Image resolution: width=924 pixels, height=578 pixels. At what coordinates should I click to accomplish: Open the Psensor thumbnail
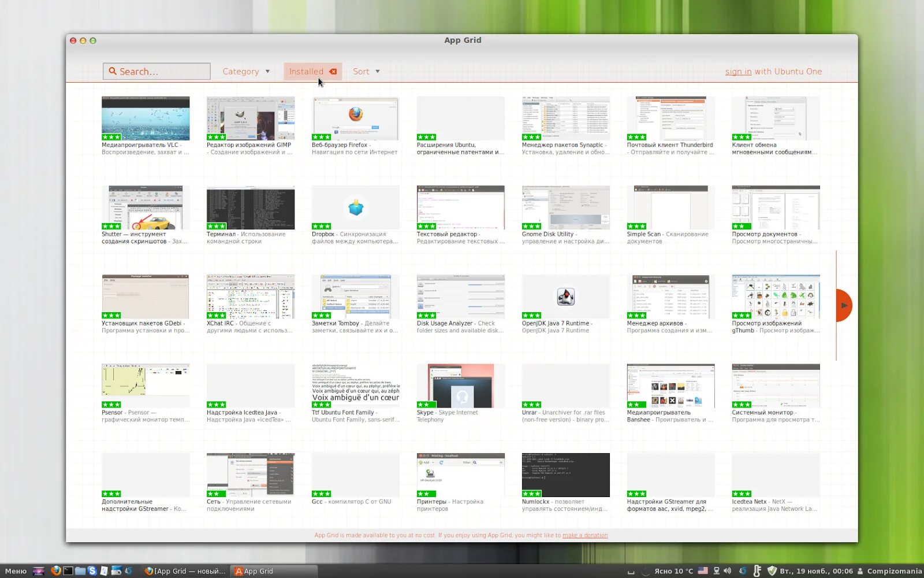pos(146,386)
